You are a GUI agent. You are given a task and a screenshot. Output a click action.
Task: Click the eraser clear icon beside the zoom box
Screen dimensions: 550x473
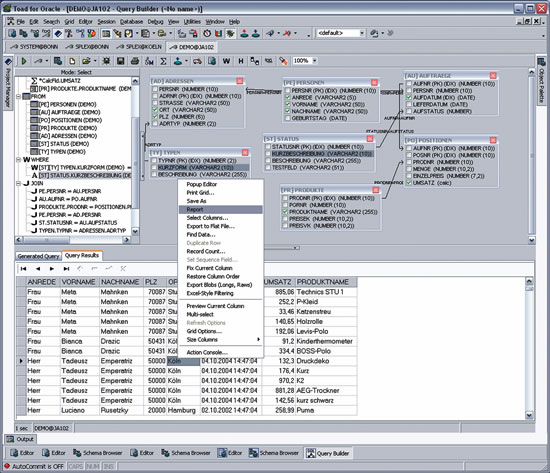coord(283,61)
